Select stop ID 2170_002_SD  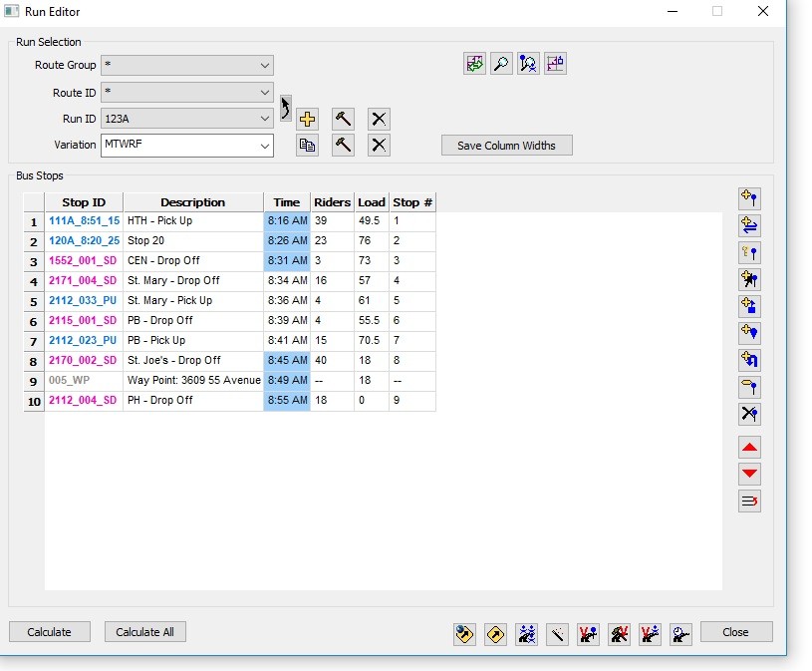pyautogui.click(x=84, y=361)
